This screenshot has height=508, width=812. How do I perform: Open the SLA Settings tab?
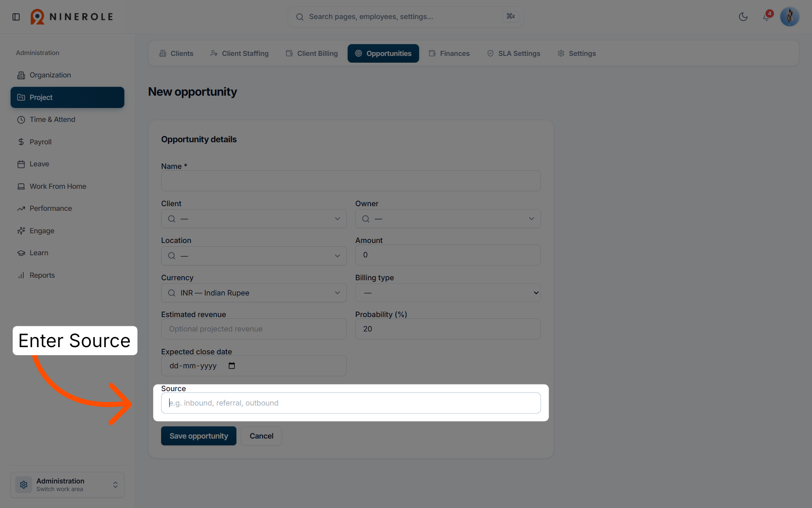coord(514,53)
